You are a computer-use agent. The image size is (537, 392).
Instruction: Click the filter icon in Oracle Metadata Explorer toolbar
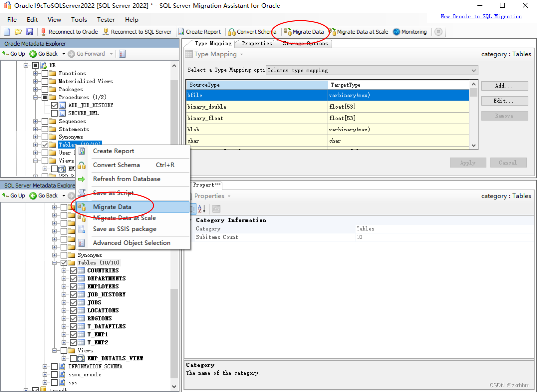(122, 54)
